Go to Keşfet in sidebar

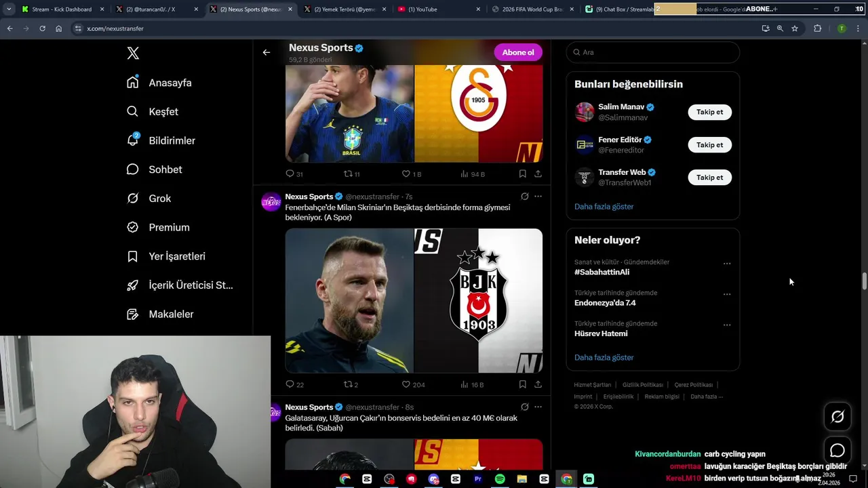(x=153, y=112)
